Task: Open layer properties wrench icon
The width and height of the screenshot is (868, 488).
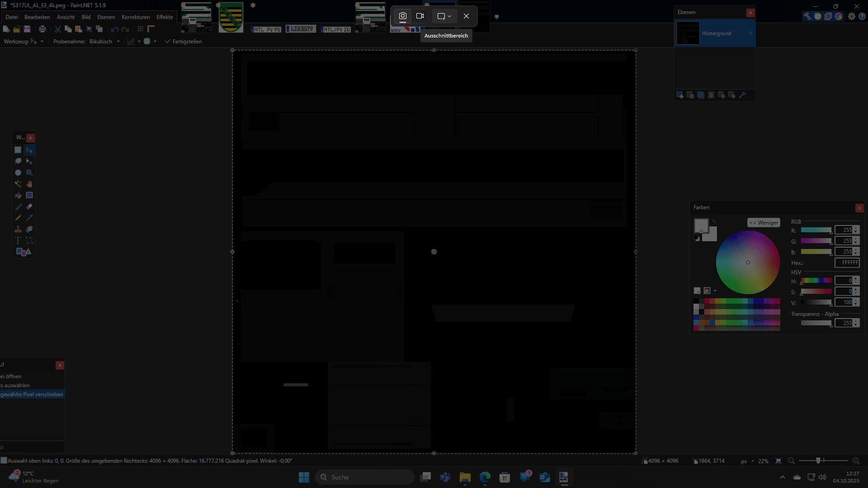Action: 742,95
